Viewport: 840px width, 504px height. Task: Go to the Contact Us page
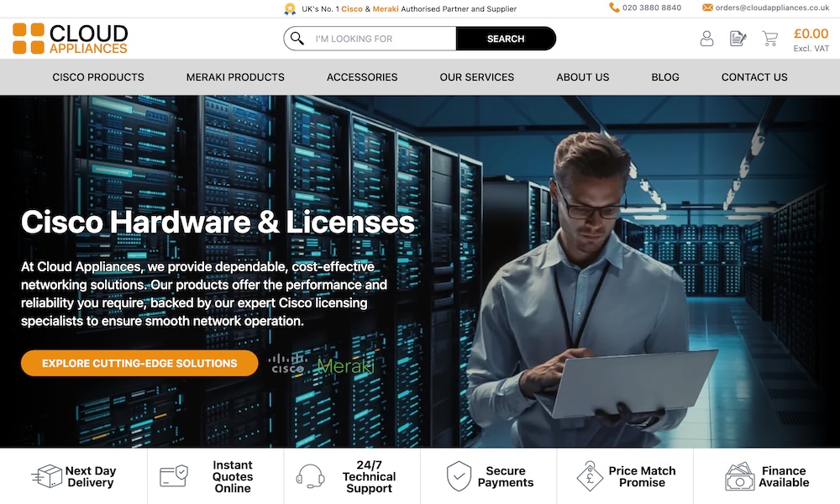point(754,77)
